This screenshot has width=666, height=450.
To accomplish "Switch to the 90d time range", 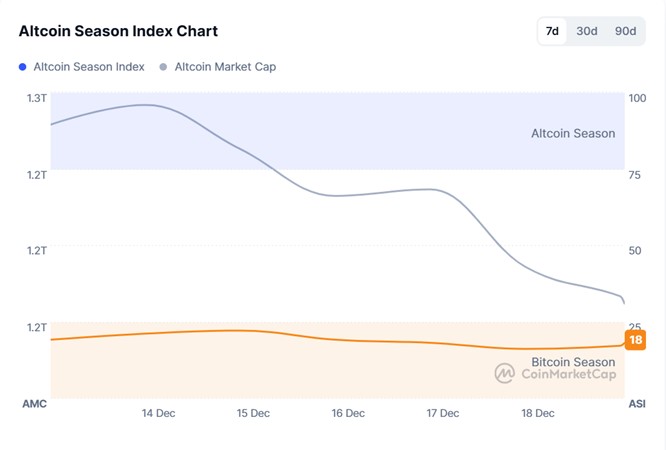I will pos(625,31).
